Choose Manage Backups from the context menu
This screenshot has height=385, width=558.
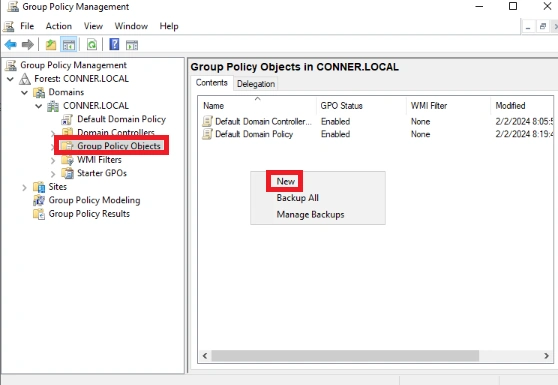310,215
